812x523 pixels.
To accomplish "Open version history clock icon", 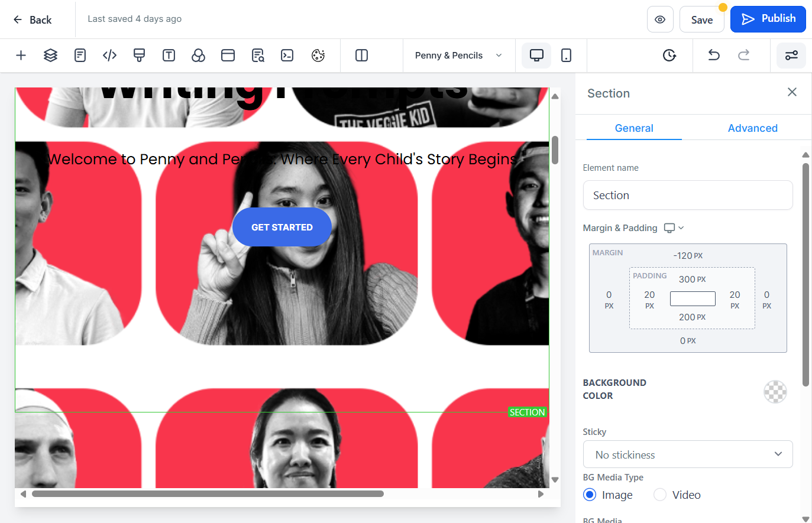I will pyautogui.click(x=669, y=56).
